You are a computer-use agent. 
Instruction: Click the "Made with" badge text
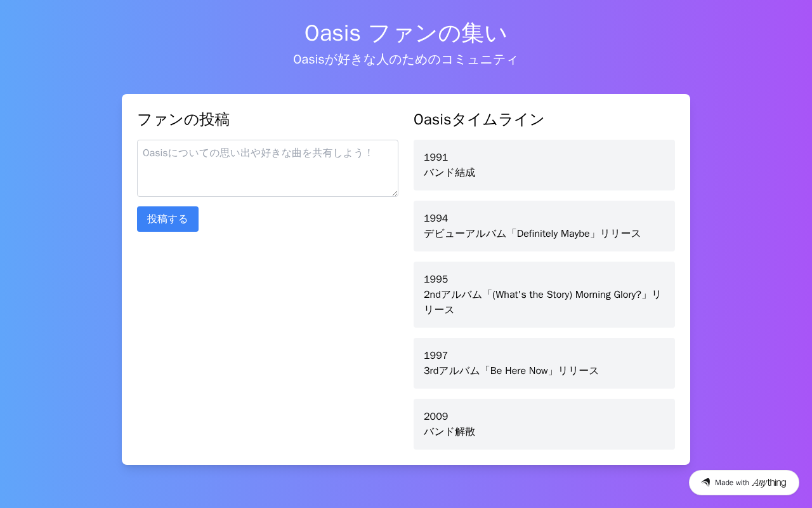pyautogui.click(x=732, y=483)
